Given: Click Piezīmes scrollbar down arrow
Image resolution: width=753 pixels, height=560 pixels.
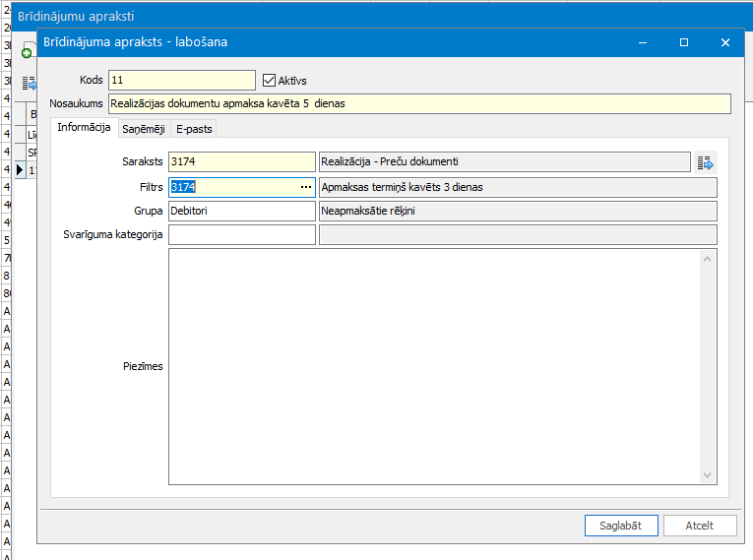Looking at the screenshot, I should [707, 475].
